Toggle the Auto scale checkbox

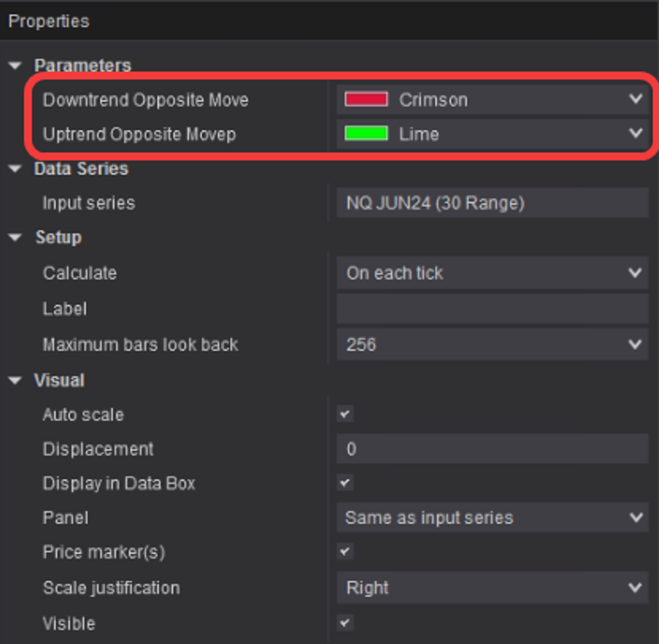click(345, 414)
